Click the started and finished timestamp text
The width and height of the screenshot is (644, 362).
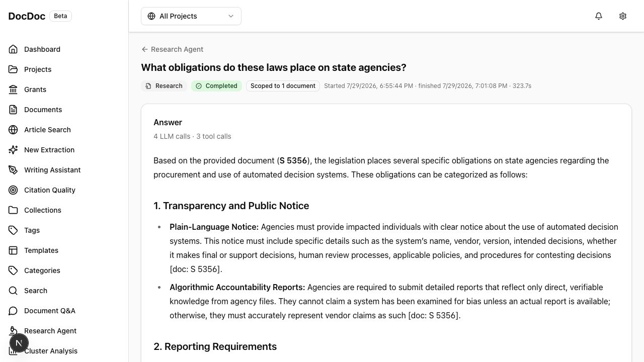click(428, 86)
